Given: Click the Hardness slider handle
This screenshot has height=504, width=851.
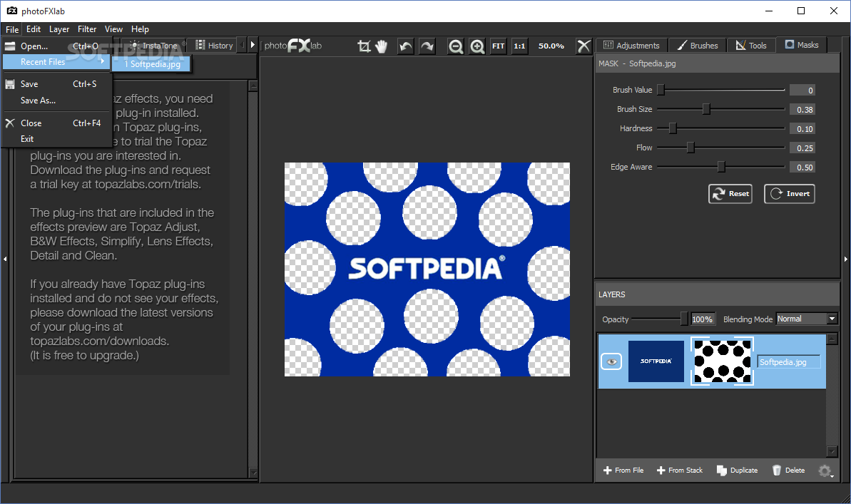Looking at the screenshot, I should (673, 128).
